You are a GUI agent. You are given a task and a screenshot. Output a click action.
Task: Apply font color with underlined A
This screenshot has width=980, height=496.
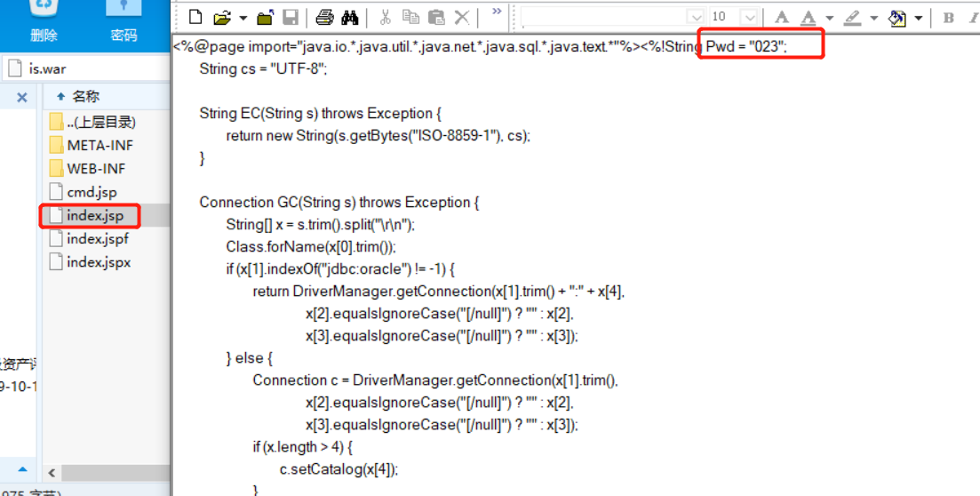tap(809, 18)
